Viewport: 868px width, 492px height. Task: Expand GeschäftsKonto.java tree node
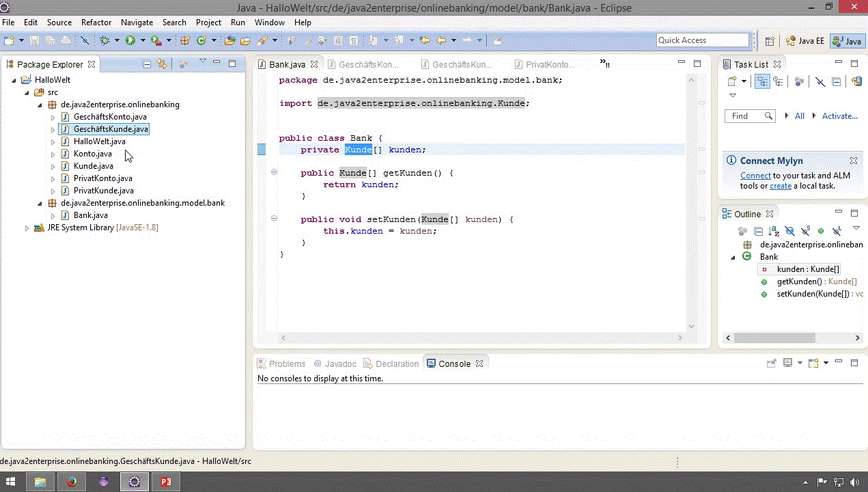[53, 117]
